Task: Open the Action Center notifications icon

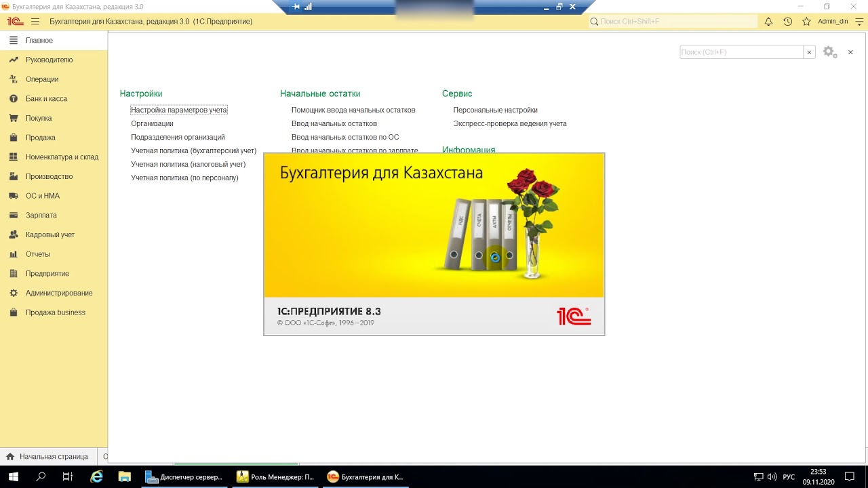Action: click(x=850, y=477)
